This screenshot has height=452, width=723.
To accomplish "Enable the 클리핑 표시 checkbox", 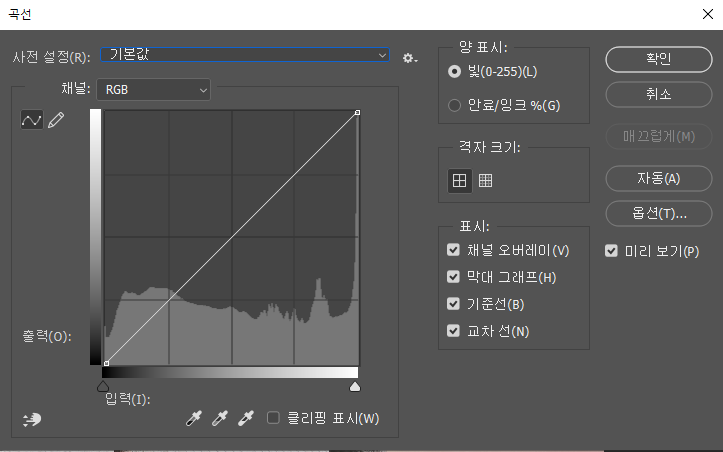I will (273, 418).
